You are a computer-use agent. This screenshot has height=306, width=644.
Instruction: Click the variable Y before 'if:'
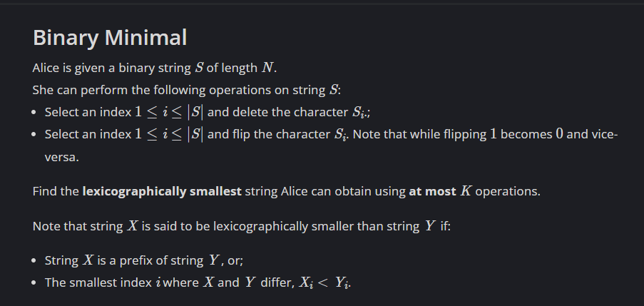tap(429, 226)
